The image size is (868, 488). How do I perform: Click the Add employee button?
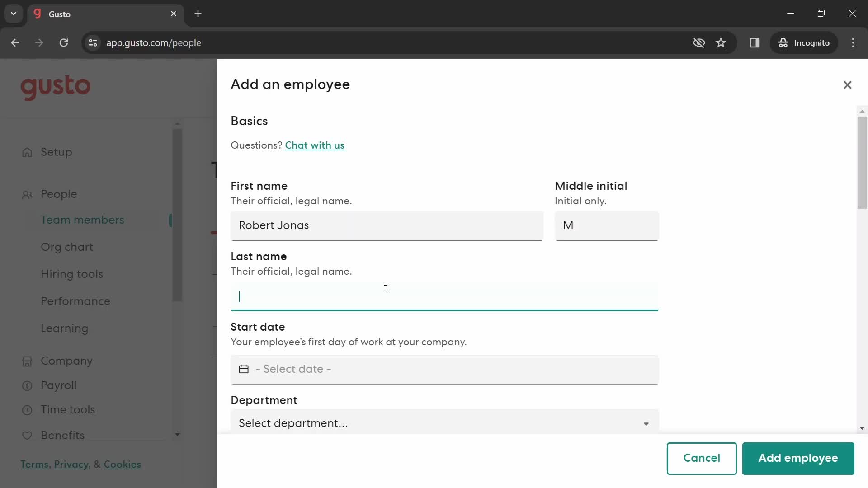pyautogui.click(x=798, y=458)
